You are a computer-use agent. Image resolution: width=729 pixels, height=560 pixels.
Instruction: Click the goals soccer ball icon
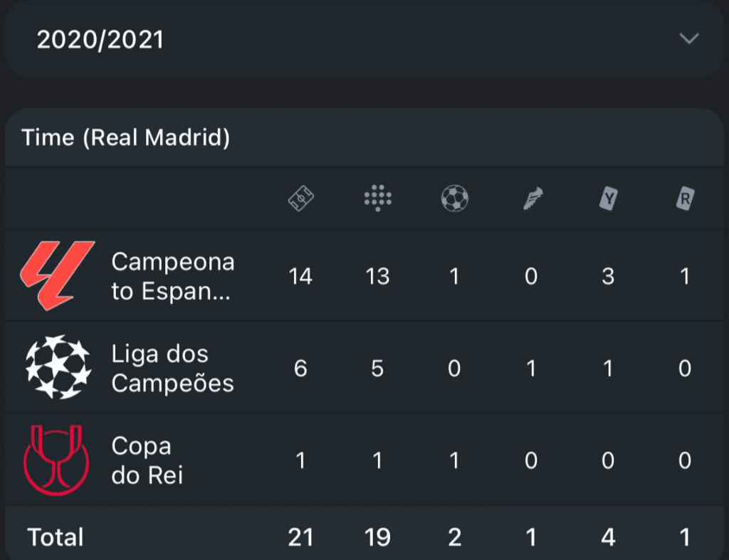454,198
